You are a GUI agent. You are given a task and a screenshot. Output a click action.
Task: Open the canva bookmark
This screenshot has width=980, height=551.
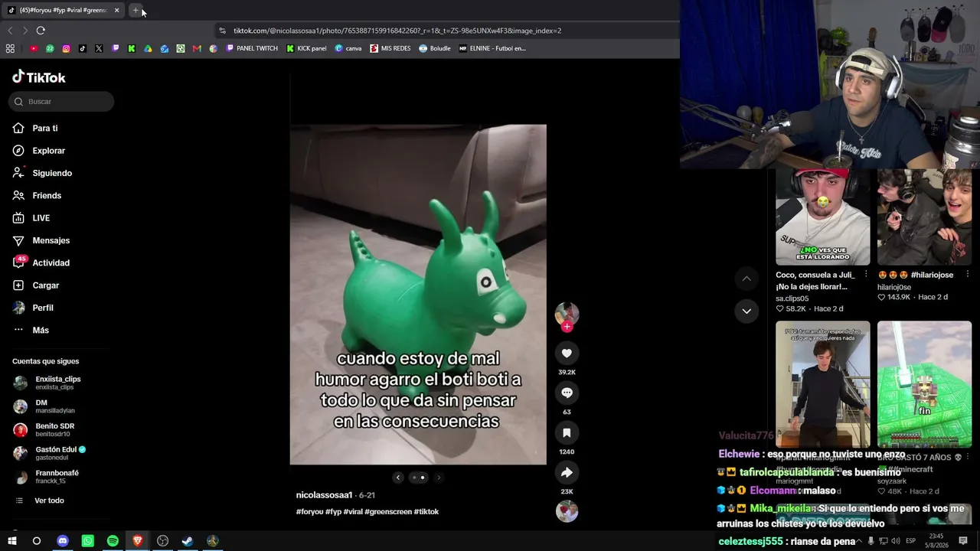pyautogui.click(x=348, y=48)
